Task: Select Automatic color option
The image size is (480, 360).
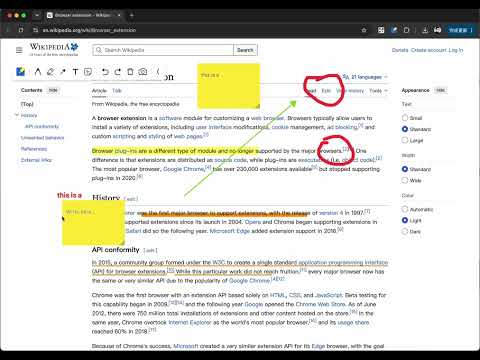Action: pyautogui.click(x=405, y=209)
